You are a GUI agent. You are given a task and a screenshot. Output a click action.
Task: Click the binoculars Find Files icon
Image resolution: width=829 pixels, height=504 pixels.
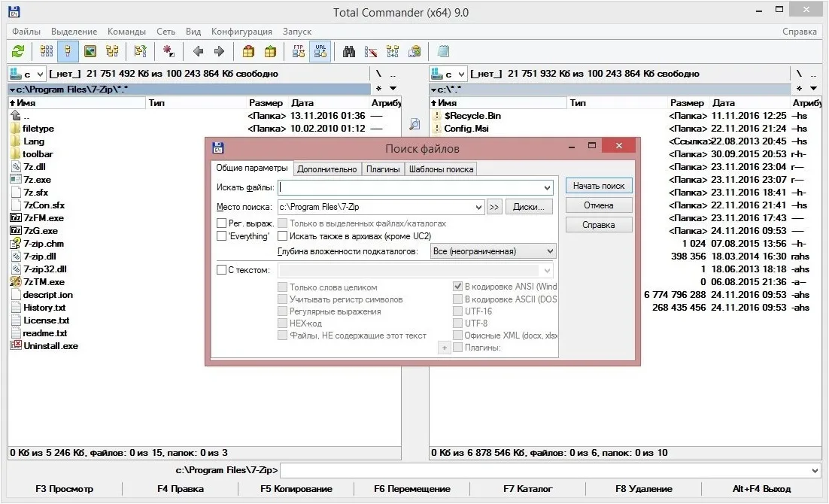click(x=349, y=51)
